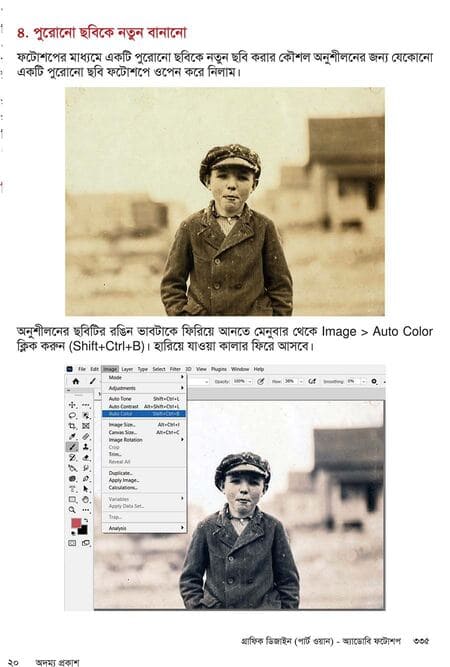Select the Eraser tool
The height and width of the screenshot is (667, 450).
pyautogui.click(x=86, y=458)
